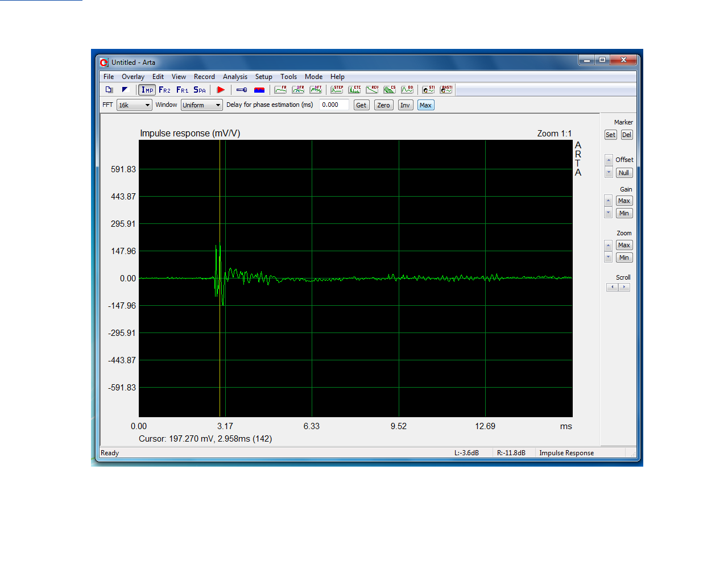Open the Help menu

coord(337,77)
